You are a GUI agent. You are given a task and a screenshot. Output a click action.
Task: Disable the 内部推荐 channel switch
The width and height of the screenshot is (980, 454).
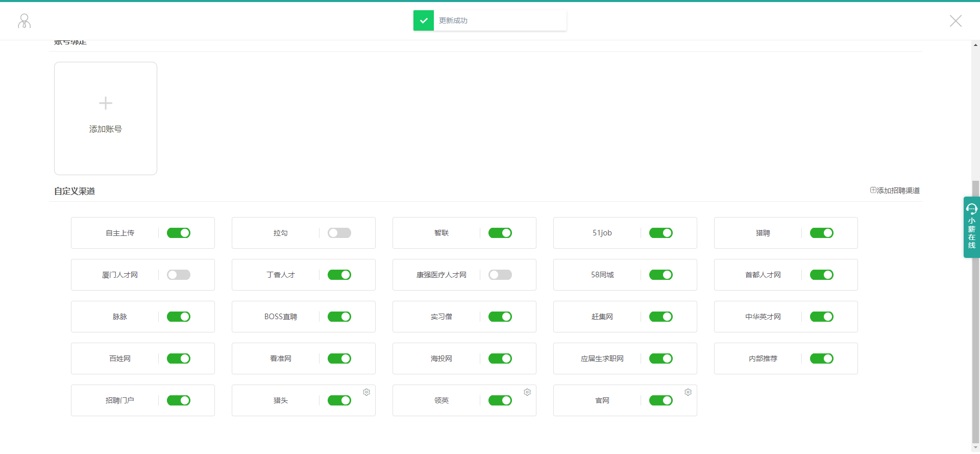tap(822, 359)
